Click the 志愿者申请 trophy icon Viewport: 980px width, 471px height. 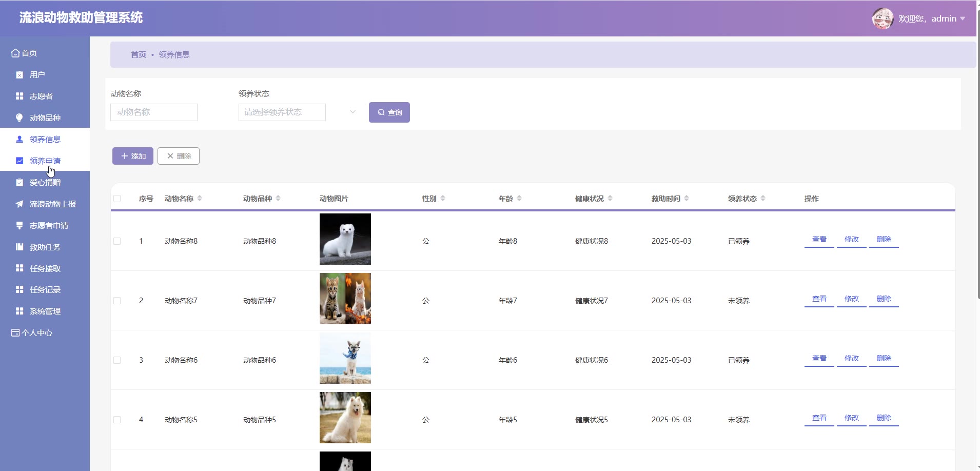[19, 226]
